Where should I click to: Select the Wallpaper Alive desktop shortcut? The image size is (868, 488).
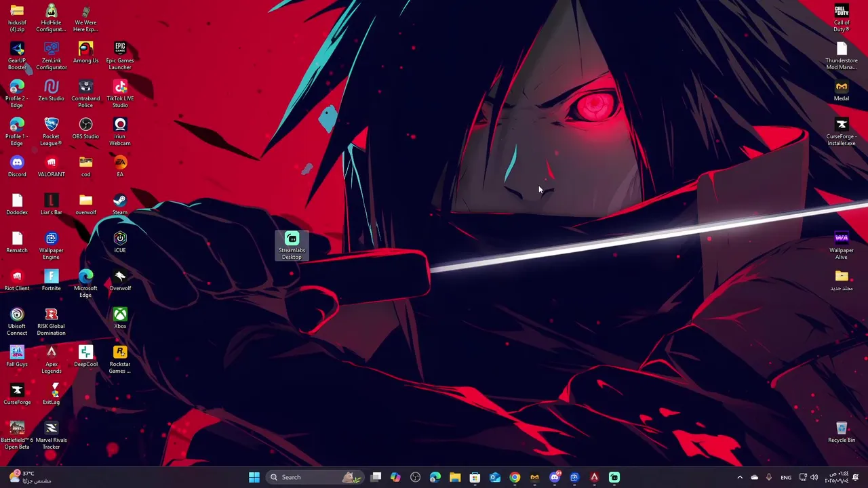point(842,246)
